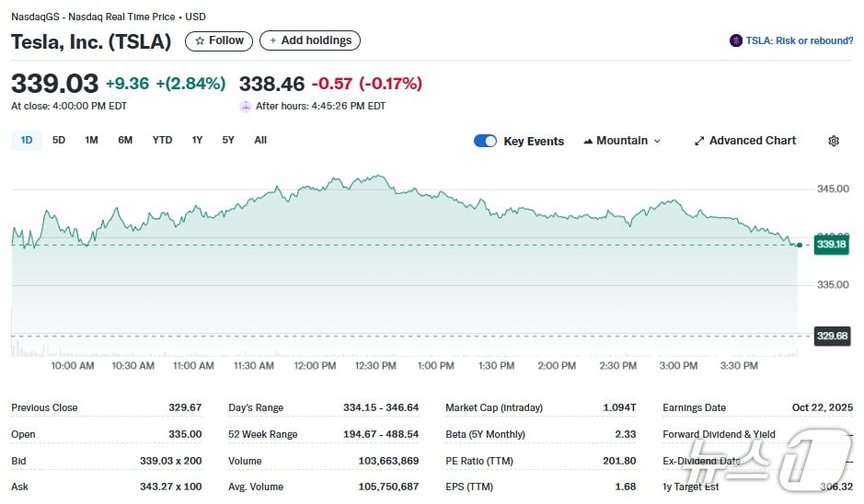Screen dimensions: 864x504
Task: Click the expand arrows icon for Advanced Chart
Action: (x=699, y=141)
